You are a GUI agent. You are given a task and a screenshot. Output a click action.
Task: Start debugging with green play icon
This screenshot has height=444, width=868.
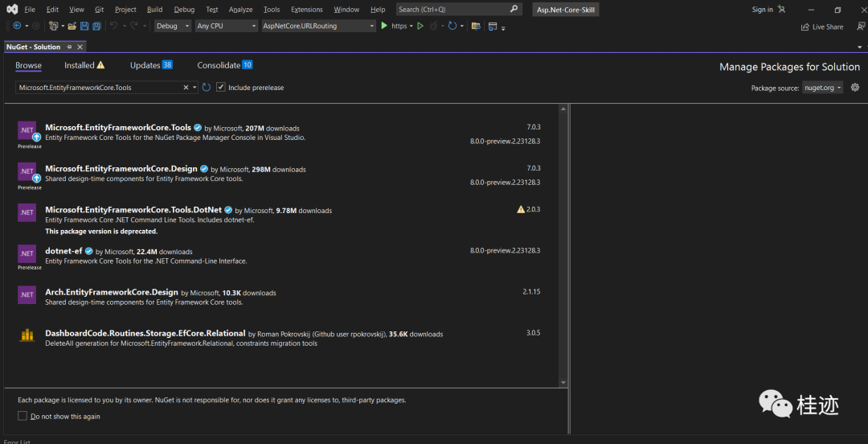(x=385, y=26)
